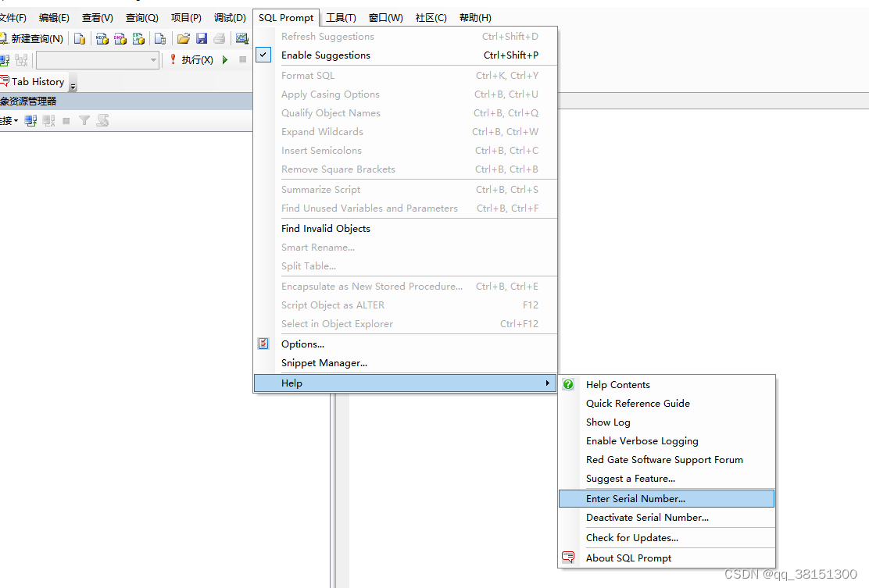
Task: Open the 社区(C) menu
Action: coord(431,18)
